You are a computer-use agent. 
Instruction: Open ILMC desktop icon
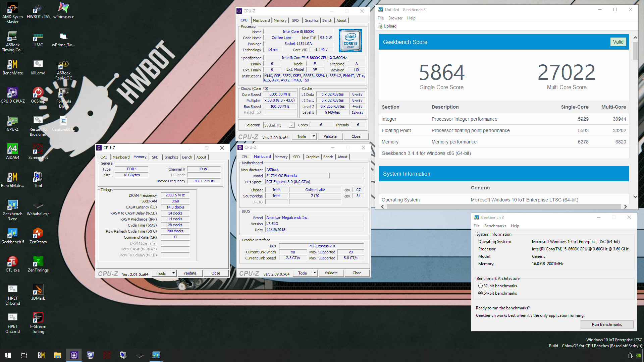[x=38, y=39]
